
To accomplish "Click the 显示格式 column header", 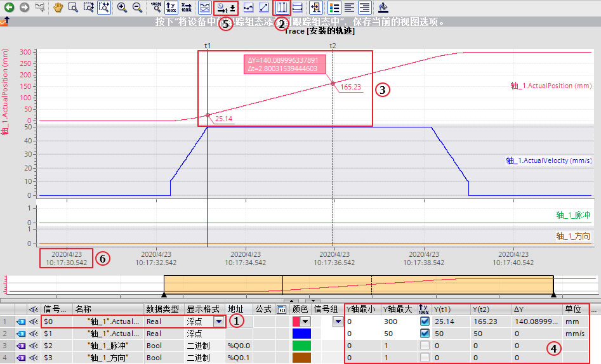I will click(x=203, y=309).
